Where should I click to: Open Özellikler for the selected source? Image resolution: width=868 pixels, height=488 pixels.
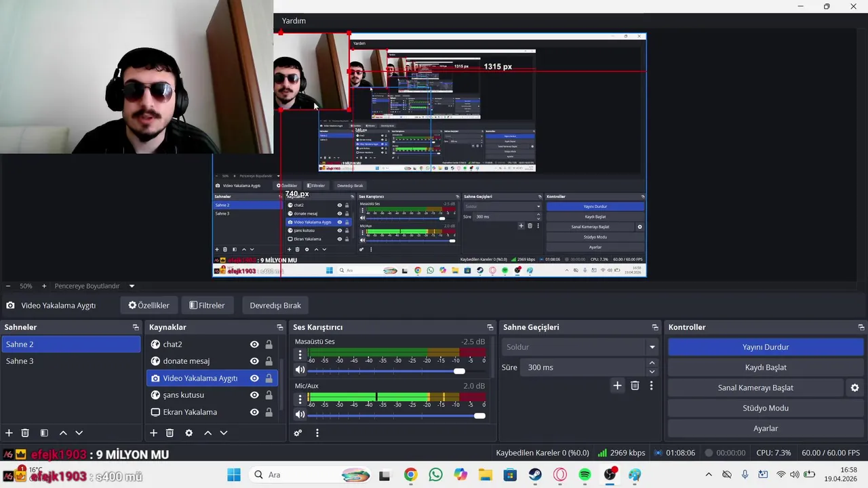tap(149, 306)
